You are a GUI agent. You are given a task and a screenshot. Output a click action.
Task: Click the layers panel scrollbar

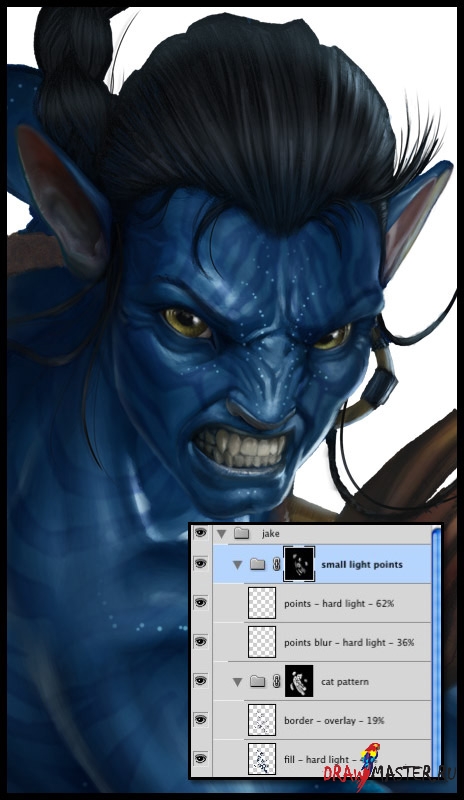click(436, 652)
